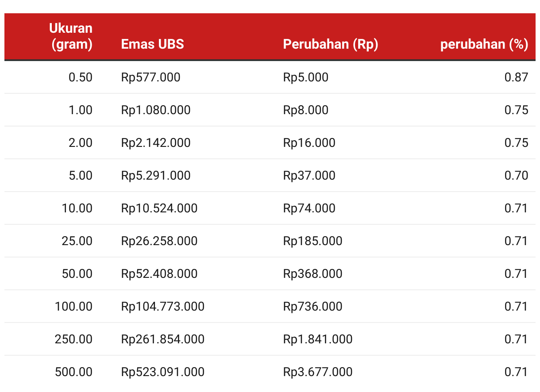Click the Emas UBS column header
The width and height of the screenshot is (540, 392).
153,44
